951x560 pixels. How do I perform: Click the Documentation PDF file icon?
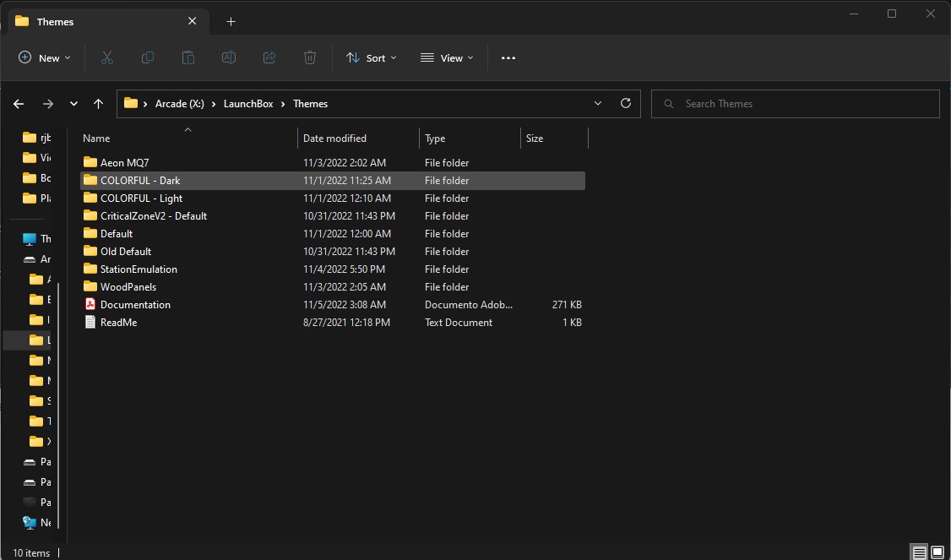click(x=90, y=305)
